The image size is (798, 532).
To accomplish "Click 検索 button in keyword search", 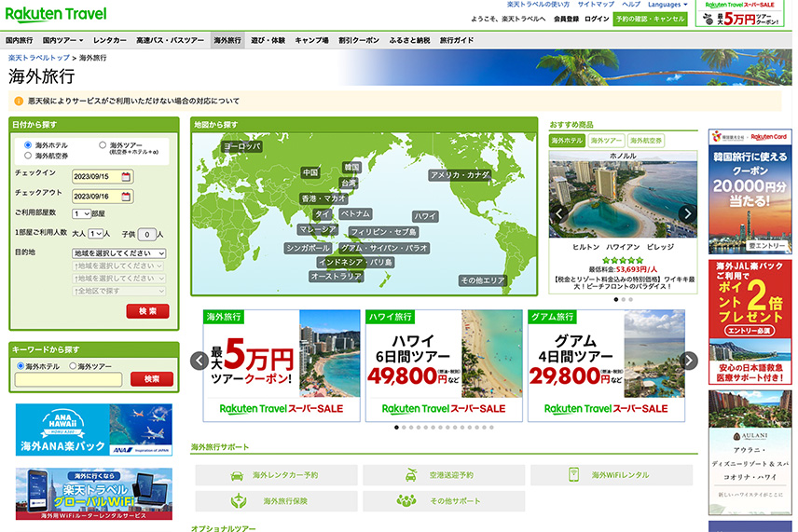I will [x=152, y=379].
